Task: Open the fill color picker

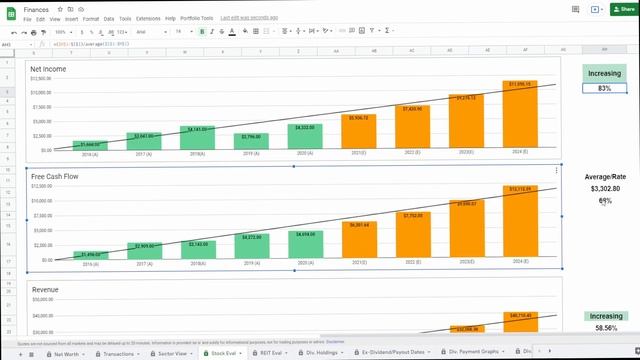Action: click(245, 31)
